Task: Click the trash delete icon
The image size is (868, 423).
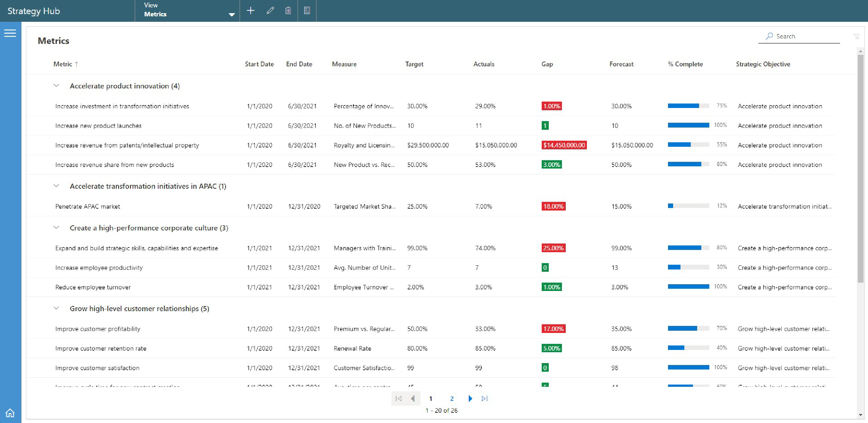Action: (288, 11)
